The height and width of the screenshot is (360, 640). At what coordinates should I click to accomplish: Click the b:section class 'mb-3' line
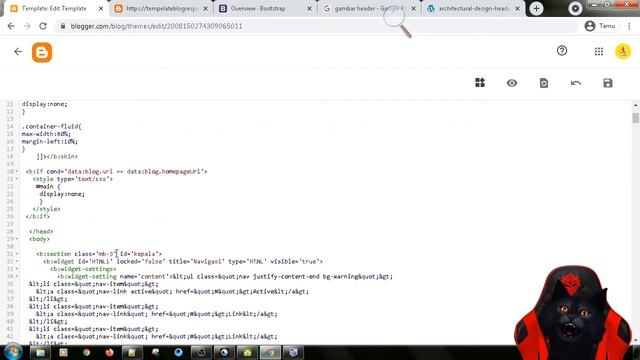point(99,254)
